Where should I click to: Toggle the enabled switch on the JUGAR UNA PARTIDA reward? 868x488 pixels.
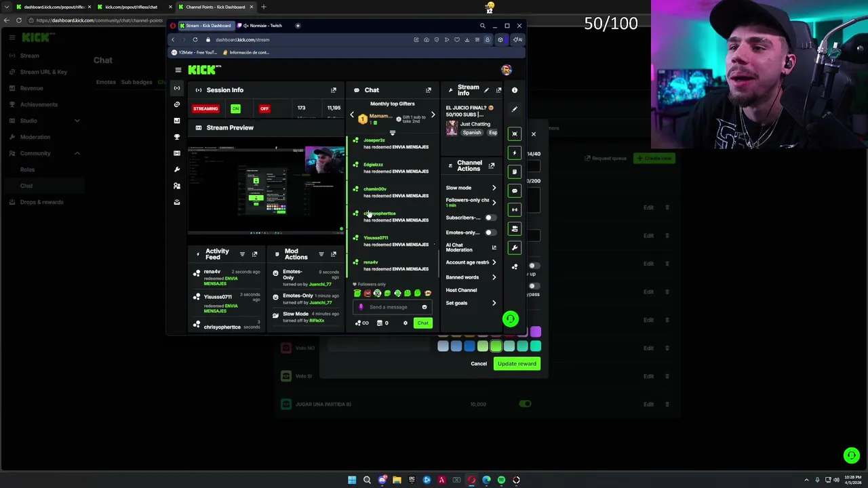pos(526,404)
